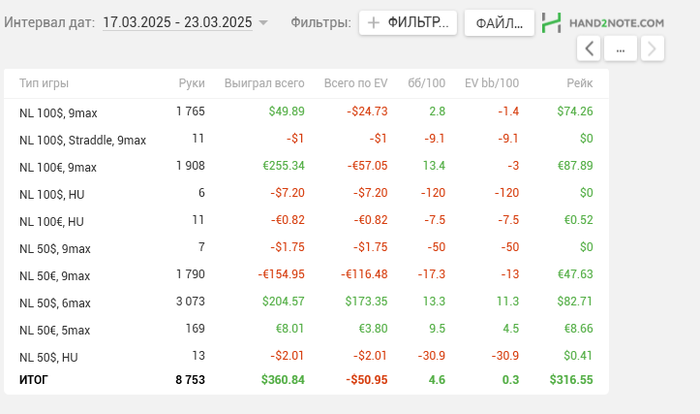Sort by Всего по EV column

point(355,83)
